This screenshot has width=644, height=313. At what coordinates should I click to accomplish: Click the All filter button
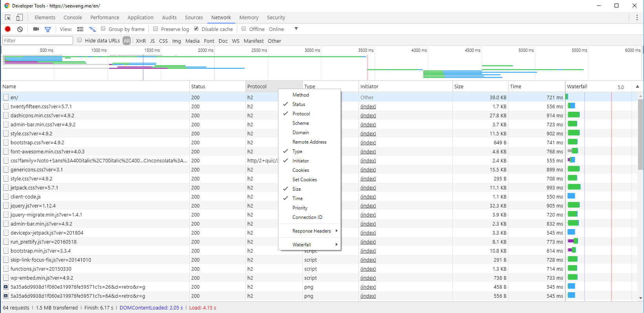[x=126, y=41]
